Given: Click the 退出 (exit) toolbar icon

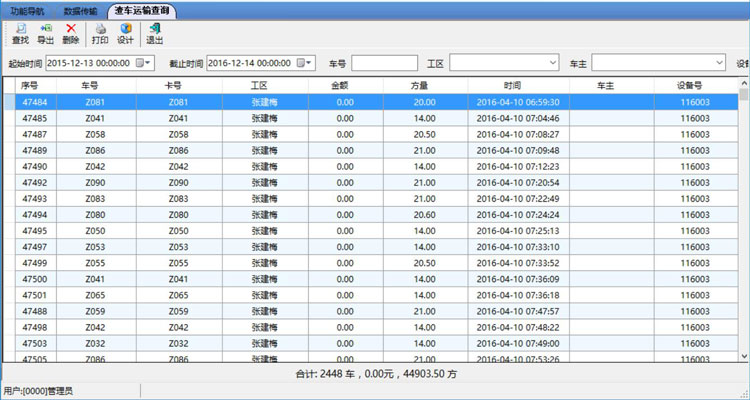Looking at the screenshot, I should (155, 34).
